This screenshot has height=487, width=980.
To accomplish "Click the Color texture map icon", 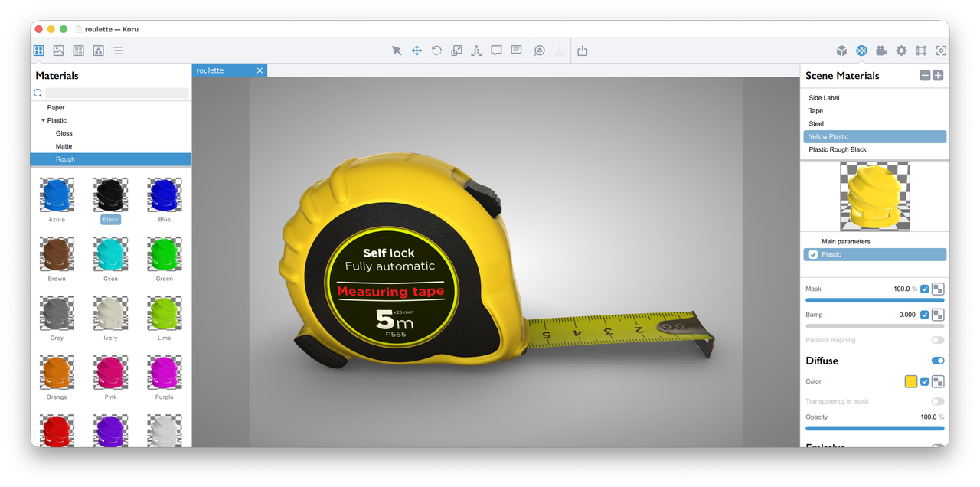I will tap(938, 381).
